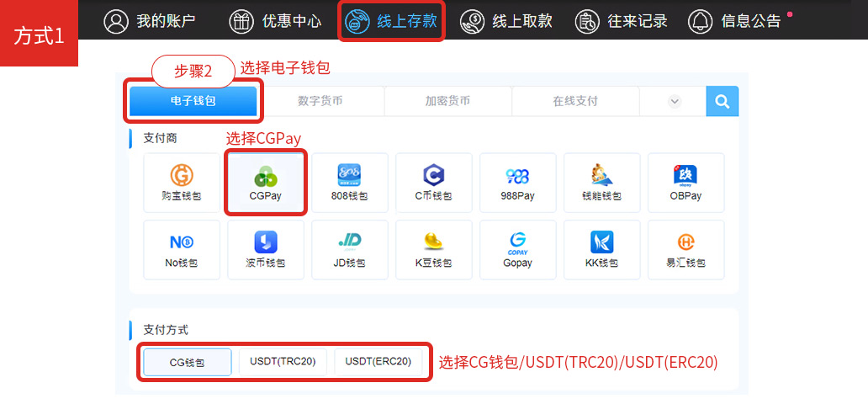The height and width of the screenshot is (404, 868).
Task: Choose CG钱包 payment method
Action: [x=187, y=363]
